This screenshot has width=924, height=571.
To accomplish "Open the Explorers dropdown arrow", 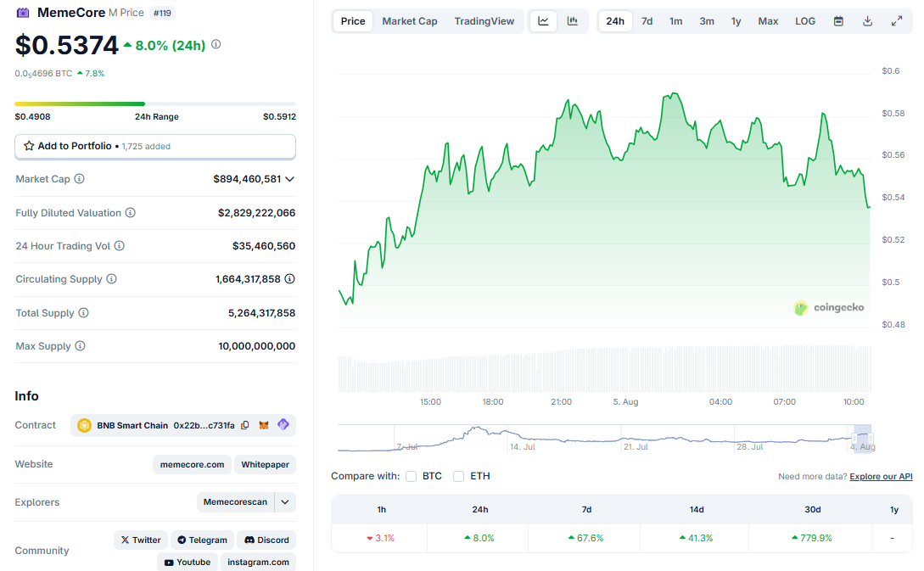I will click(285, 502).
